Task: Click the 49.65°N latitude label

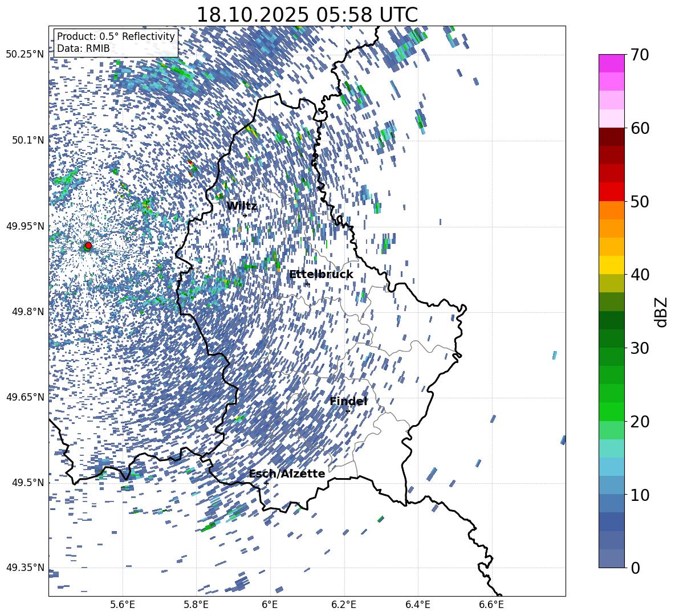Action: (25, 397)
